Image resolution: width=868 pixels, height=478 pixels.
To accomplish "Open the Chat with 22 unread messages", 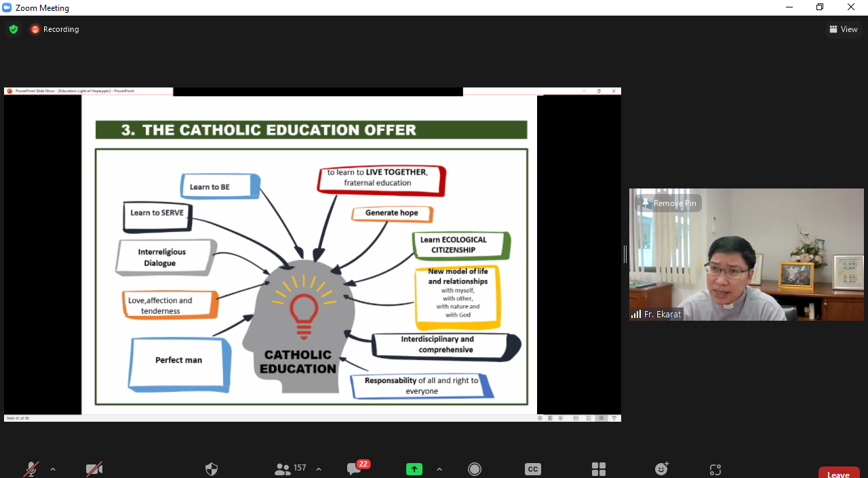I will [x=357, y=468].
